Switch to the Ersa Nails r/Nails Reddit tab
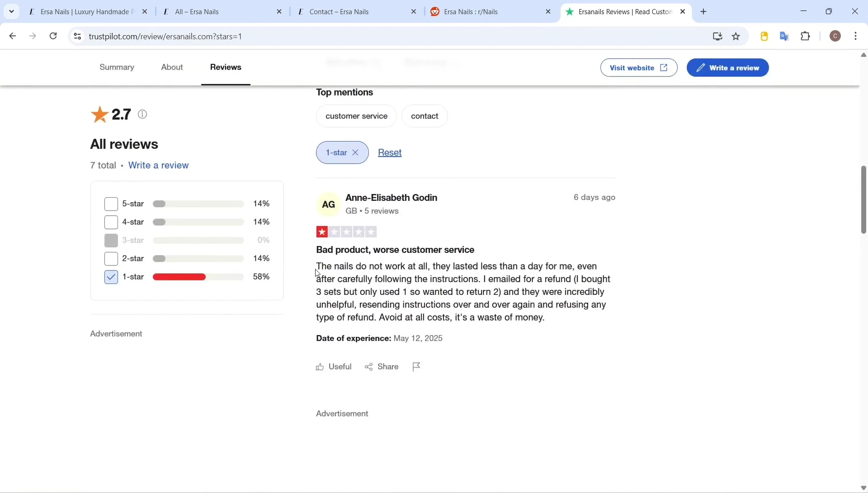The width and height of the screenshot is (868, 493). point(491,12)
